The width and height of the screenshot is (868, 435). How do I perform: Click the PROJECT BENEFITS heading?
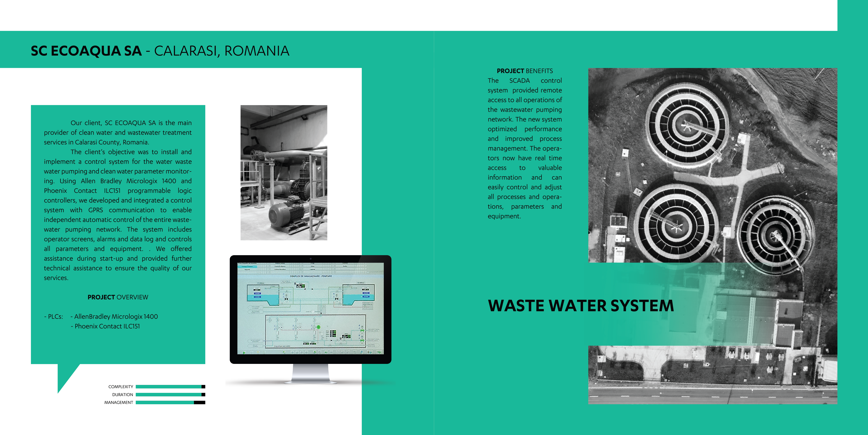point(525,71)
